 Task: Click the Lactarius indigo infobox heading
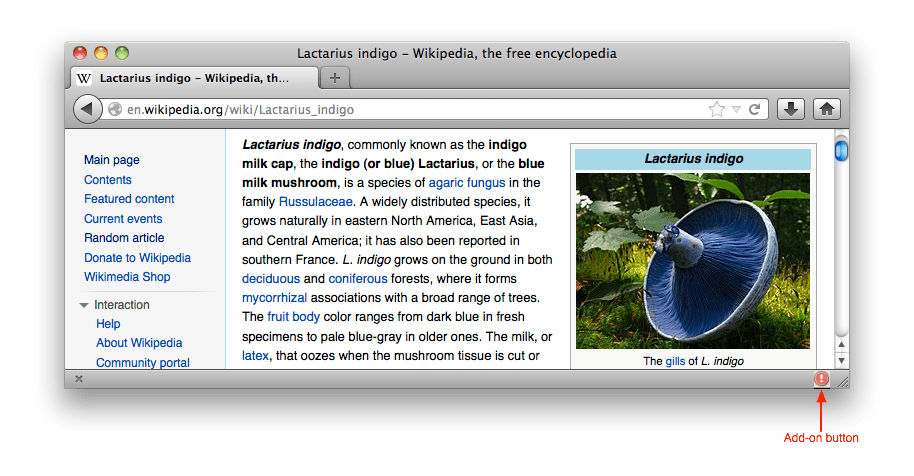click(x=693, y=159)
